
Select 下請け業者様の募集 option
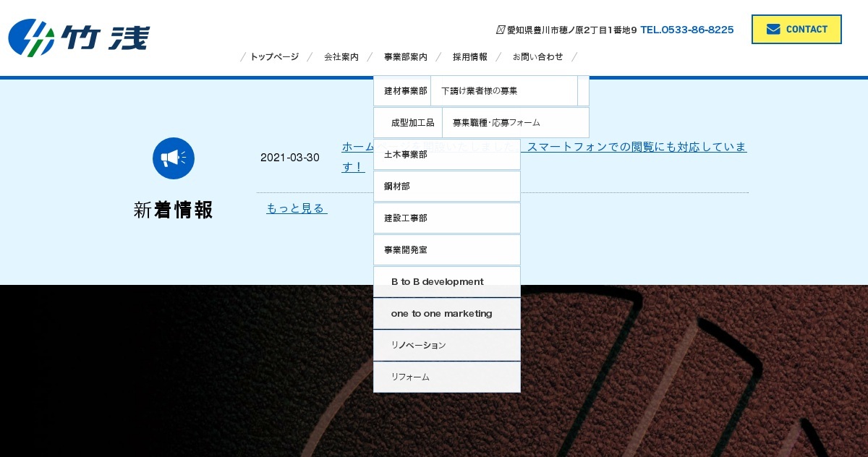[x=479, y=90]
